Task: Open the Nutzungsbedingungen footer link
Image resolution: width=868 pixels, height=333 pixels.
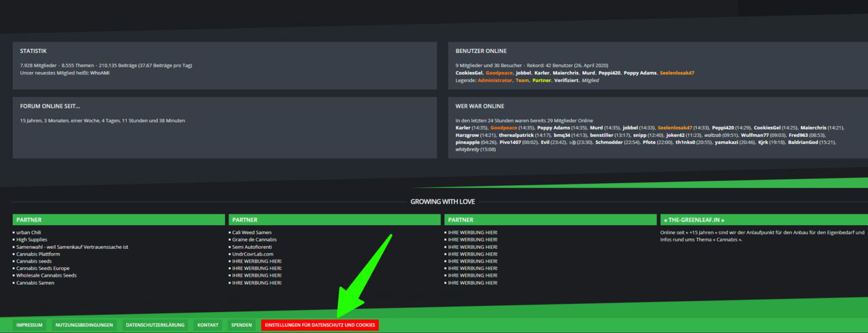Action: (x=84, y=325)
